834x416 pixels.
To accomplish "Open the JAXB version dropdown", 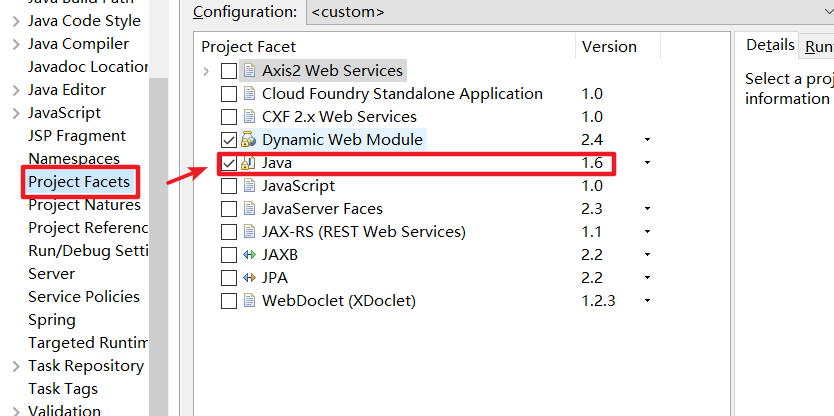I will [x=647, y=255].
